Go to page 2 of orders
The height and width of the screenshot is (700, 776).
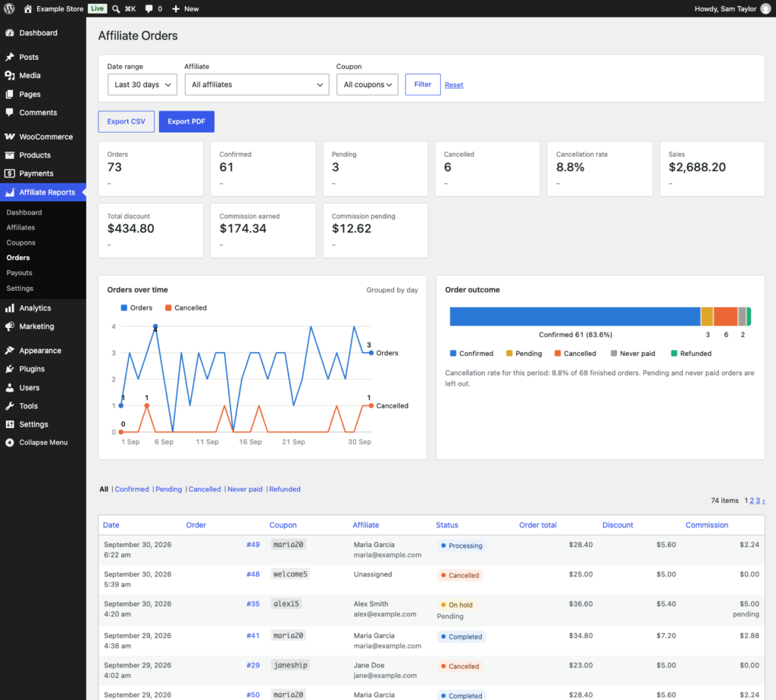tap(752, 501)
